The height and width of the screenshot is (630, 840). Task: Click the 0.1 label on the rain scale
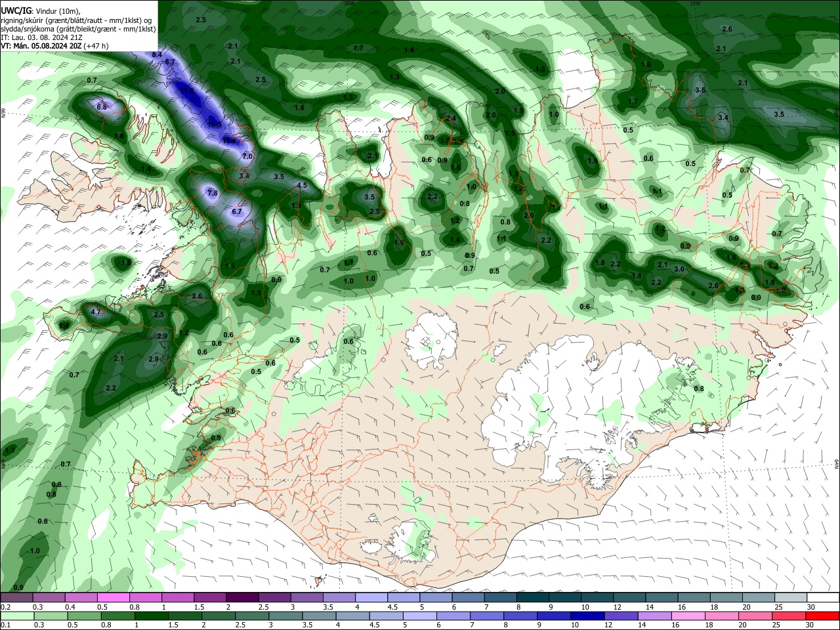[x=5, y=625]
